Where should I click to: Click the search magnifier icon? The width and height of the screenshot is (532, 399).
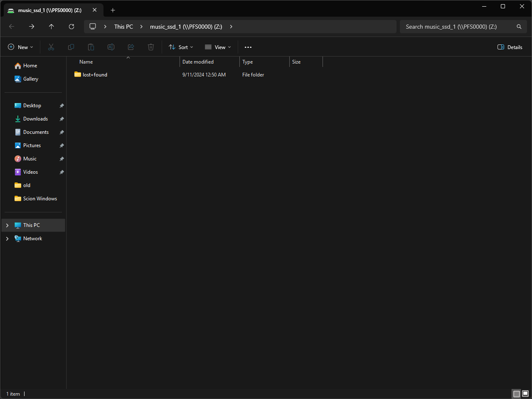[519, 27]
